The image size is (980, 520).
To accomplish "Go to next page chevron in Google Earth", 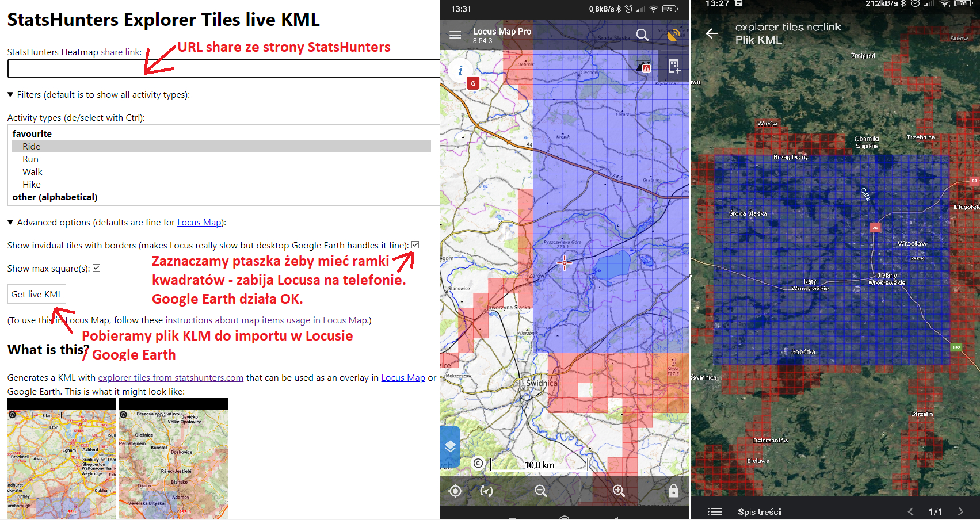I will (x=960, y=511).
